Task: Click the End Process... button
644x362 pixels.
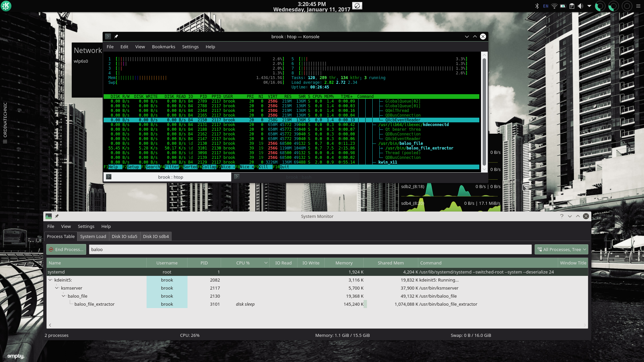Action: coord(66,249)
